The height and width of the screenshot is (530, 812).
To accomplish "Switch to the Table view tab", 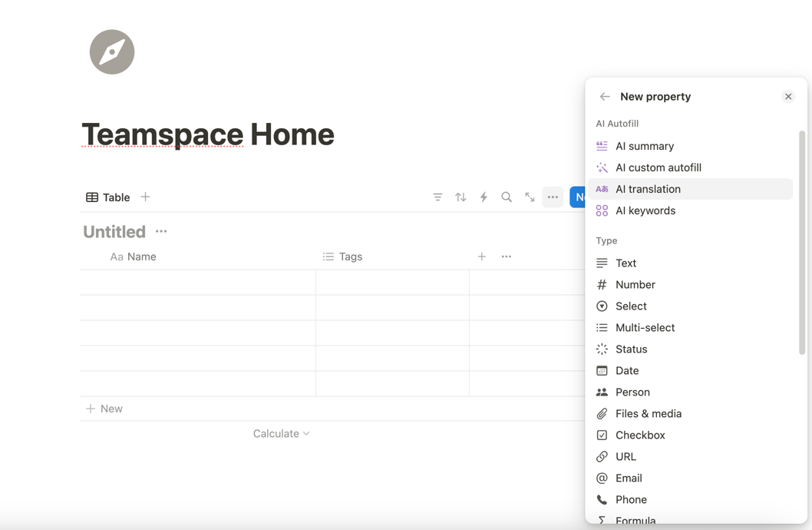I will pyautogui.click(x=108, y=197).
